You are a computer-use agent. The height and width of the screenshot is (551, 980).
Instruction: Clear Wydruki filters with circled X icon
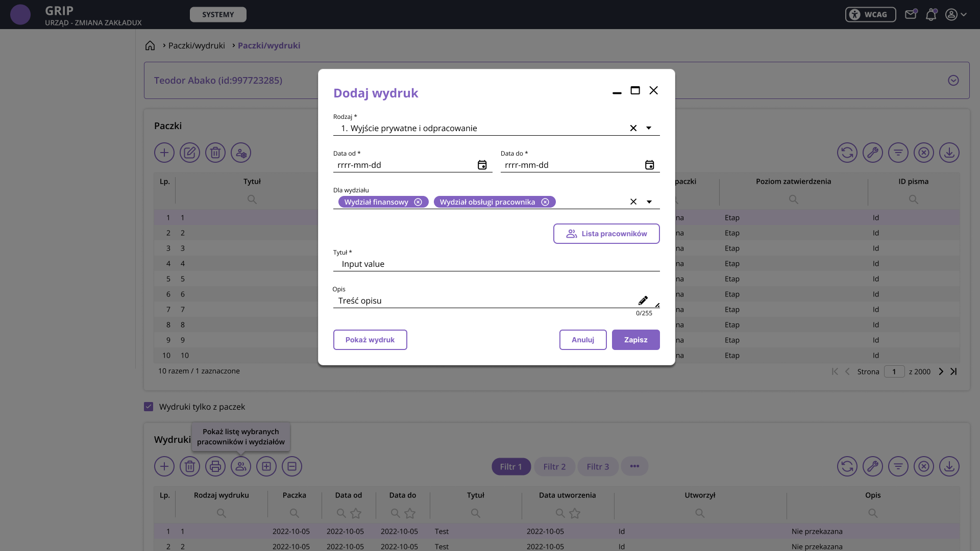924,466
